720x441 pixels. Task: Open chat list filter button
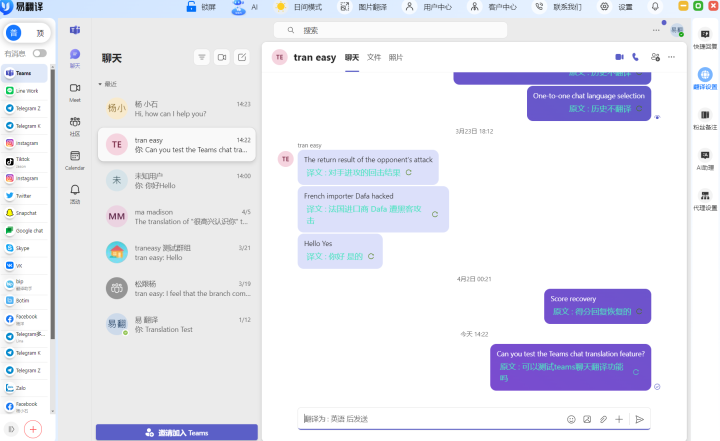(x=202, y=57)
